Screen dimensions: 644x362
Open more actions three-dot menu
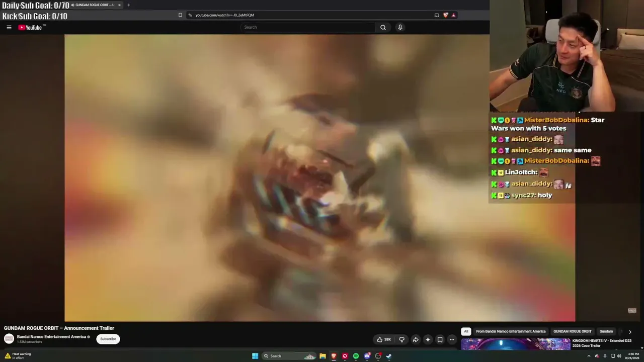pos(452,339)
